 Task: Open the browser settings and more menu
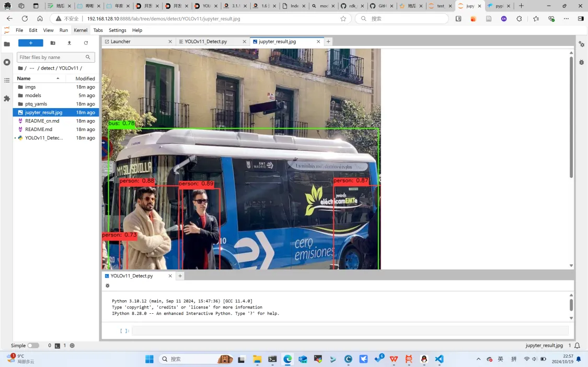pos(566,18)
